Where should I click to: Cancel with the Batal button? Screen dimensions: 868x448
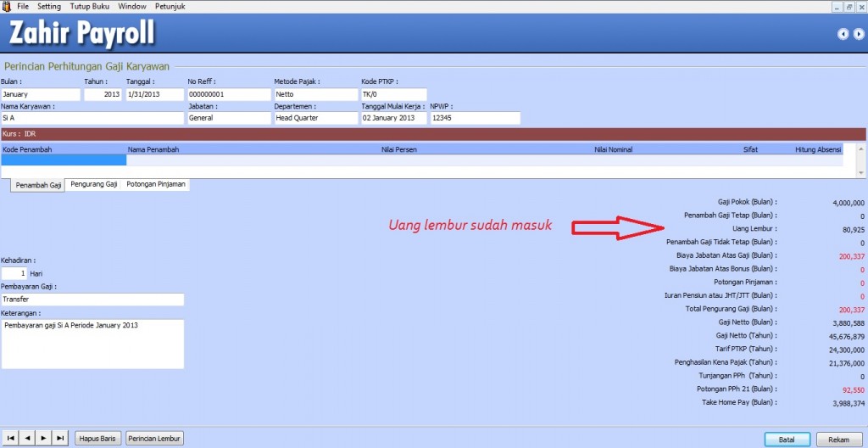click(x=787, y=440)
